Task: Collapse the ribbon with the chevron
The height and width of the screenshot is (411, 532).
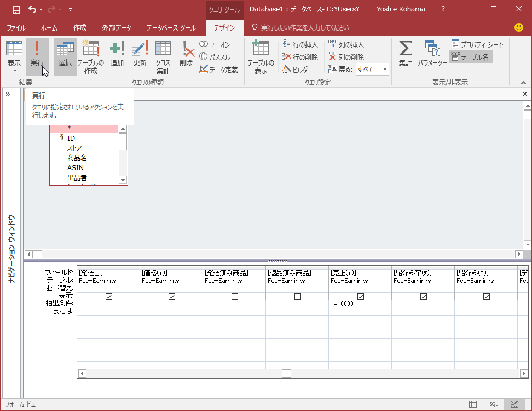Action: (523, 83)
